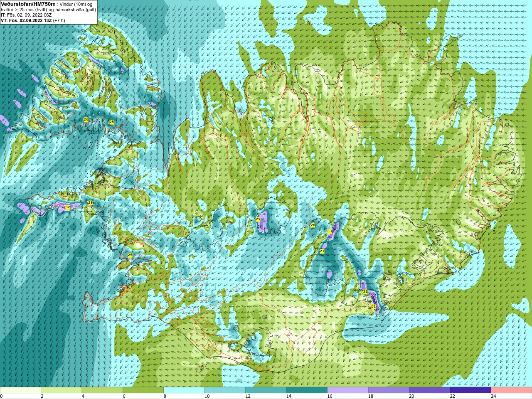Click the pink above-24 m/s legend swatch

point(511,390)
